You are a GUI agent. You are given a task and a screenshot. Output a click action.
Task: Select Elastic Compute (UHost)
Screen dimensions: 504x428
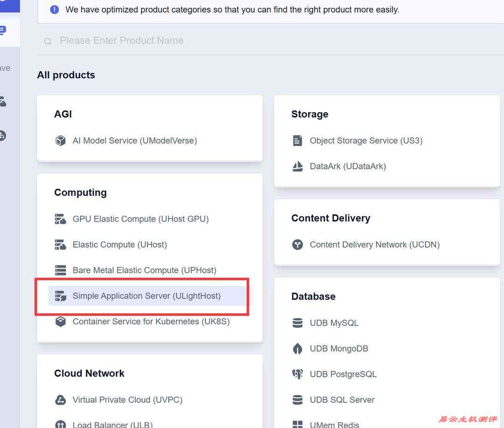pos(119,245)
